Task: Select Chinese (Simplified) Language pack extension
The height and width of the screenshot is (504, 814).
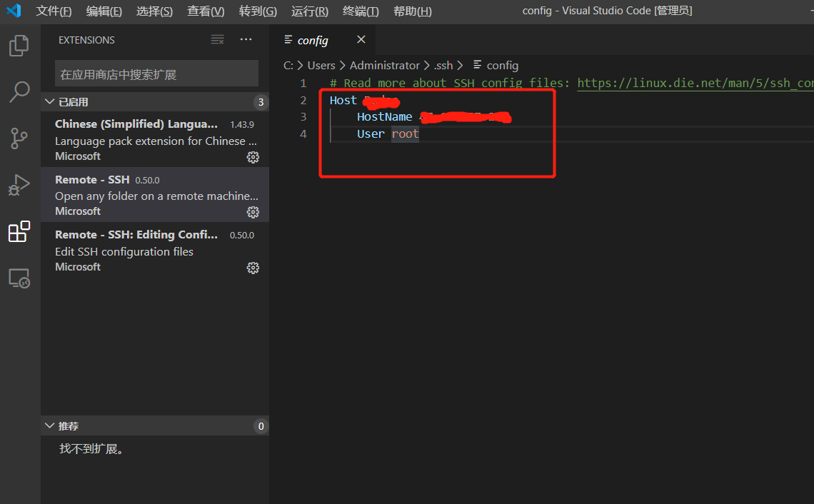Action: [155, 139]
